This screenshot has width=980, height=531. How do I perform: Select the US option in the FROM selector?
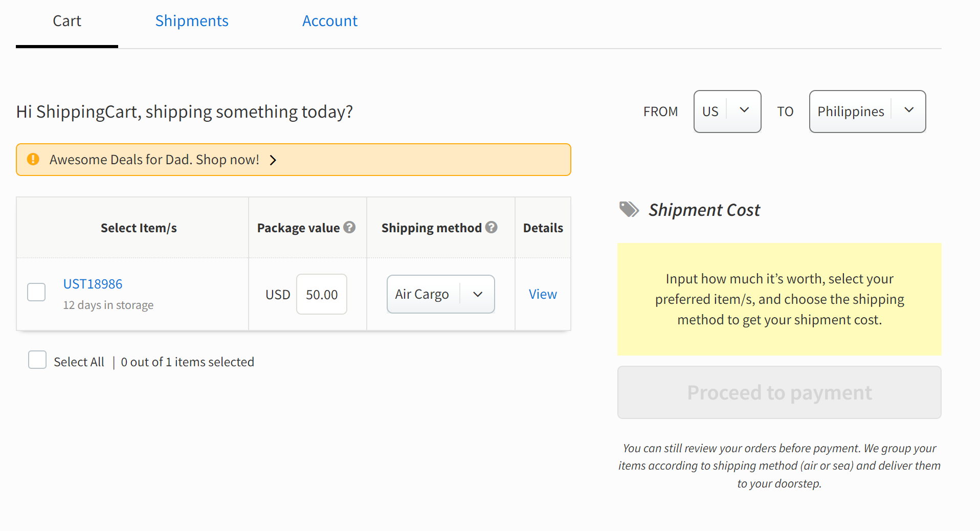point(711,111)
